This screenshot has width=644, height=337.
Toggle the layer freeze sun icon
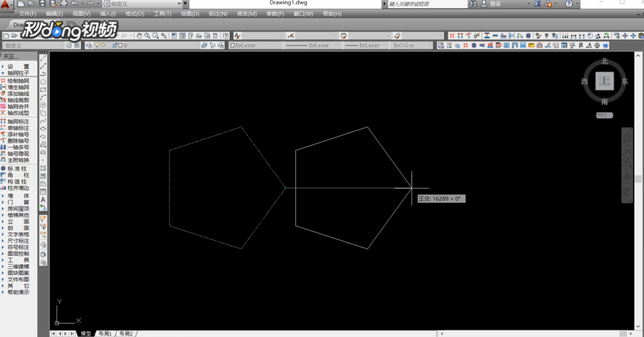(x=102, y=45)
